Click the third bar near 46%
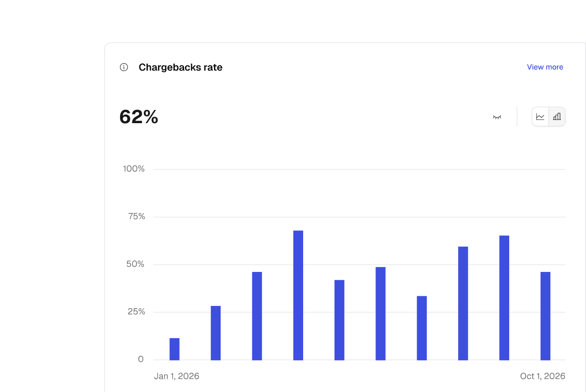Screen dimensions: 586x392 click(257, 316)
